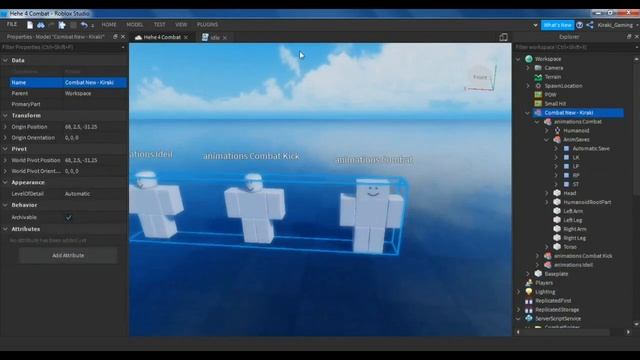
Task: Click the view selector orientation cube
Action: (x=480, y=77)
